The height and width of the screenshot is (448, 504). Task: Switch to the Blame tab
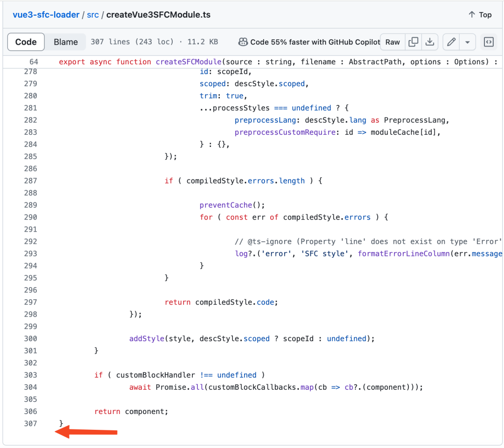coord(65,41)
